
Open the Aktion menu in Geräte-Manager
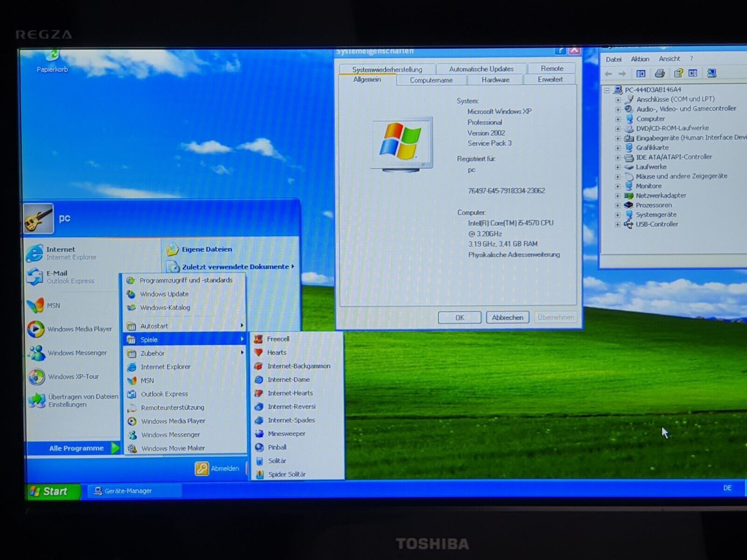(x=640, y=59)
